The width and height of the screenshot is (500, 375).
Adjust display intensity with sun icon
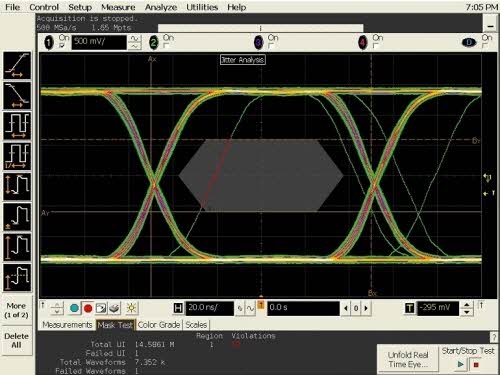[x=131, y=308]
